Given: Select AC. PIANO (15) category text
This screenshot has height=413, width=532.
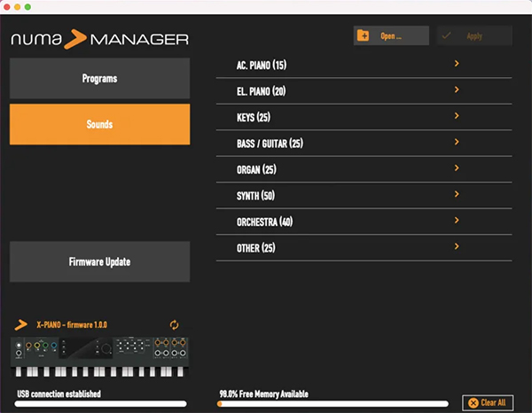Looking at the screenshot, I should tap(262, 65).
